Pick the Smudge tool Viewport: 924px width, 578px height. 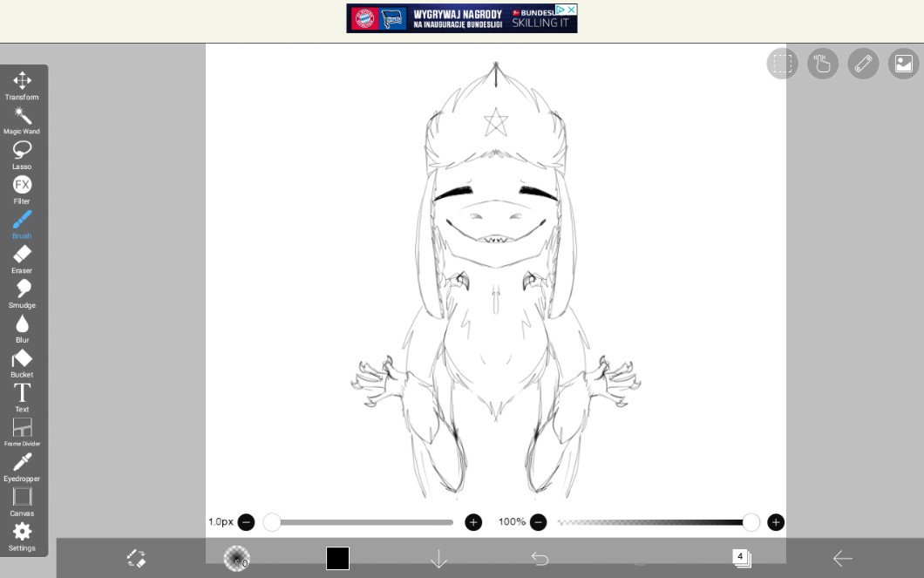[22, 294]
